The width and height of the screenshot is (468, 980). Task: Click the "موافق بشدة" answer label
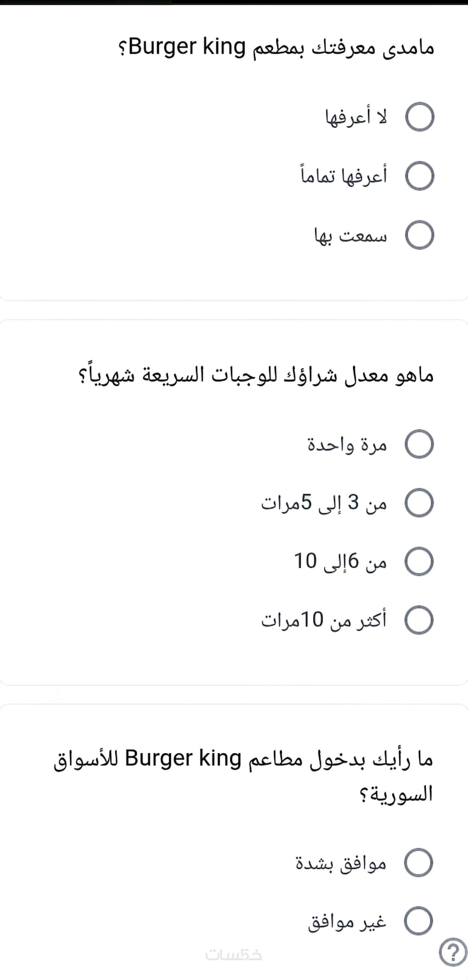[x=341, y=863]
